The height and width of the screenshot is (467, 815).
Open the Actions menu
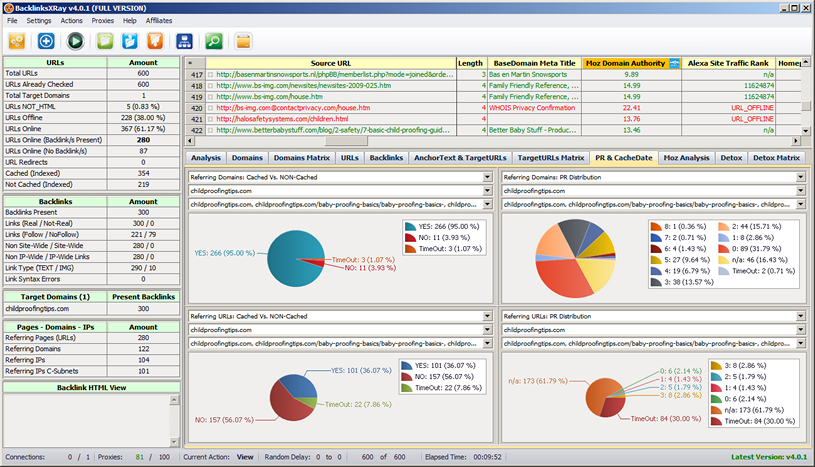(71, 21)
